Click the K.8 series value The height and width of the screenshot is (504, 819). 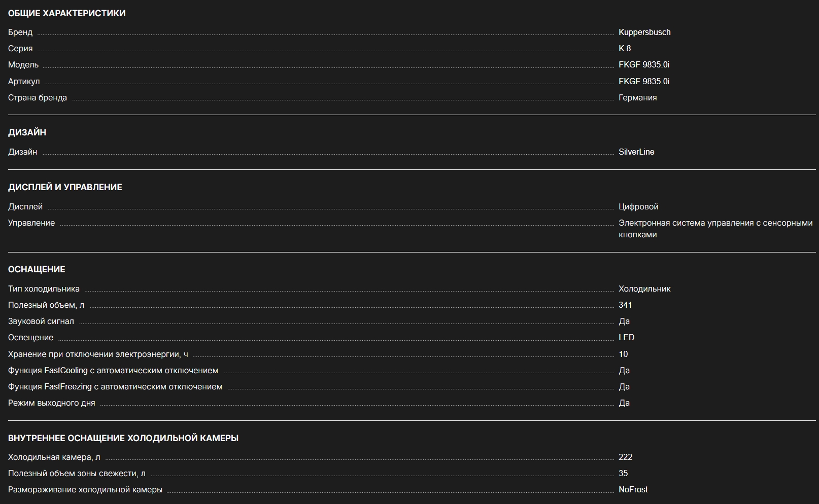(624, 49)
